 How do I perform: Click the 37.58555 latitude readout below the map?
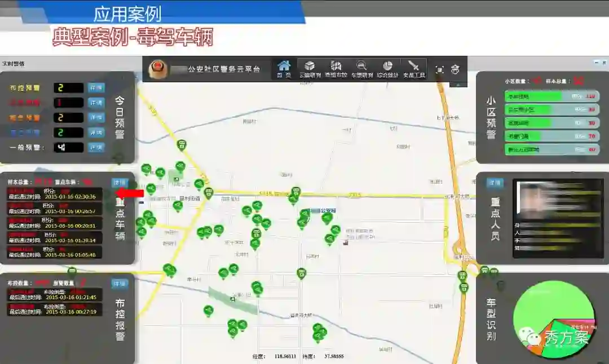[x=334, y=356]
